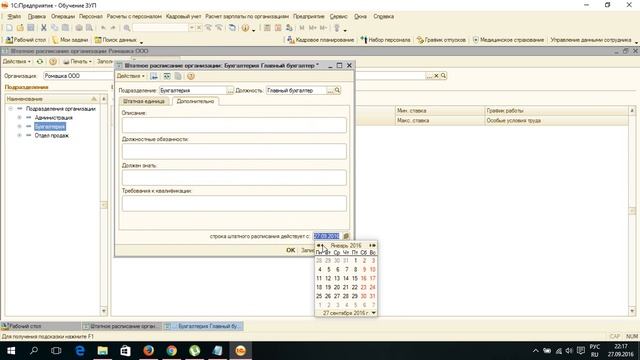This screenshot has width=640, height=360.
Task: Expand the Бухгалтерия tree node
Action: (x=19, y=127)
